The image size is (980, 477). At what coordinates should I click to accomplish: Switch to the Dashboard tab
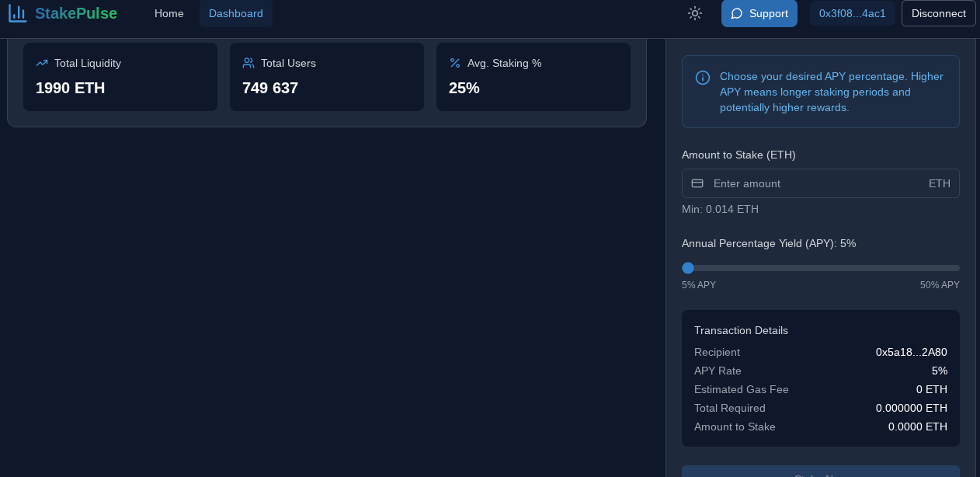click(x=236, y=13)
